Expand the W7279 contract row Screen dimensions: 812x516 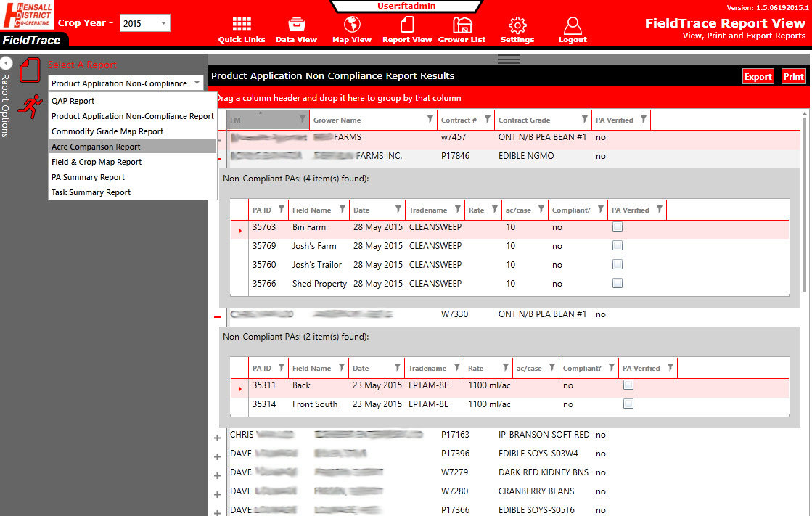tap(217, 475)
